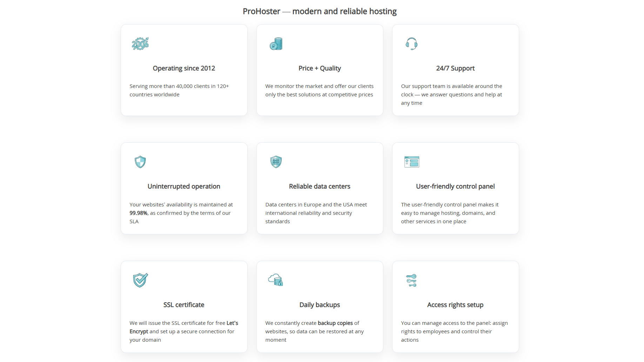
Task: Click the SSL certificate title
Action: pos(184,305)
